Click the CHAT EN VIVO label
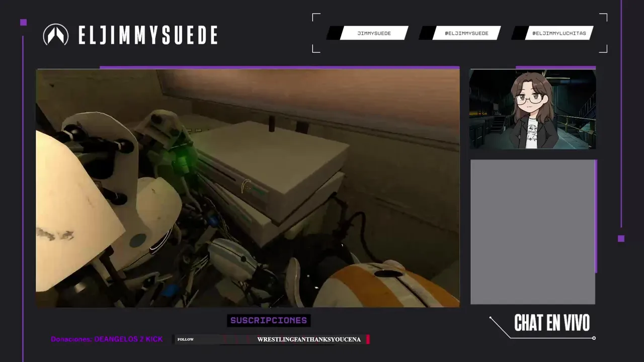Screen dimensions: 644x362 tap(551, 323)
